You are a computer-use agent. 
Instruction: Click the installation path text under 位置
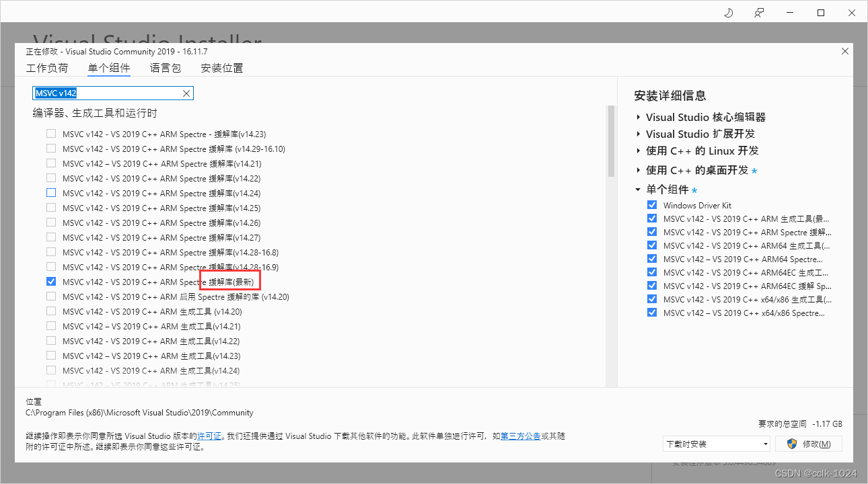tap(140, 413)
